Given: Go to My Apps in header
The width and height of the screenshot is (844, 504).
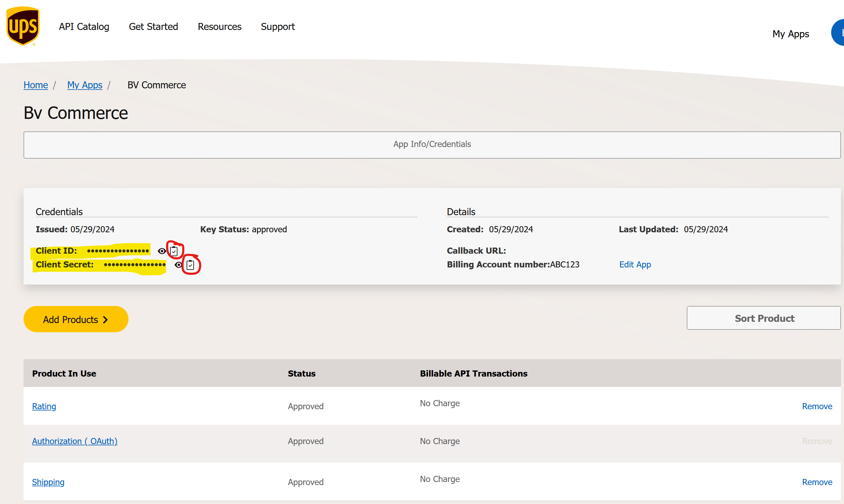Looking at the screenshot, I should [791, 34].
